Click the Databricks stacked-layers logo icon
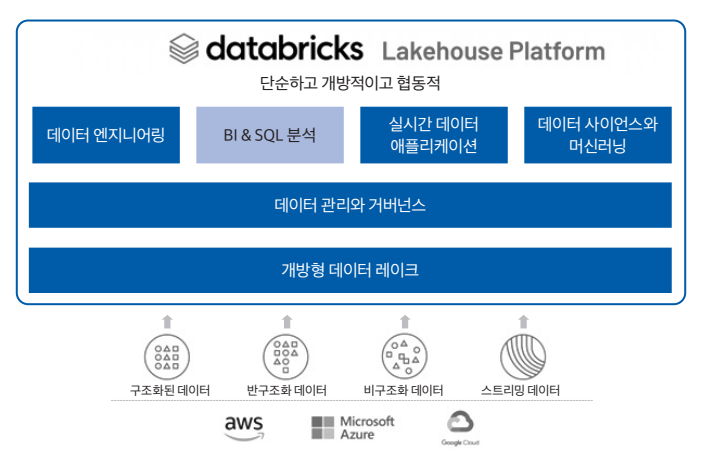The height and width of the screenshot is (451, 726). pos(185,49)
